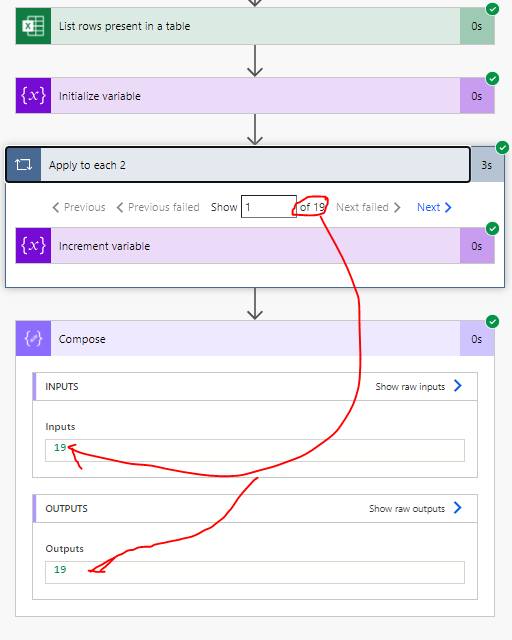Click the 0s duration on Increment variable
Image resolution: width=512 pixels, height=640 pixels.
(x=476, y=246)
